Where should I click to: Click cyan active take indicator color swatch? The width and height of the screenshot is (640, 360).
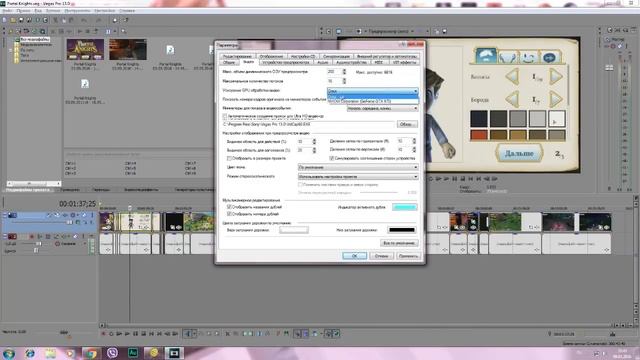404,207
